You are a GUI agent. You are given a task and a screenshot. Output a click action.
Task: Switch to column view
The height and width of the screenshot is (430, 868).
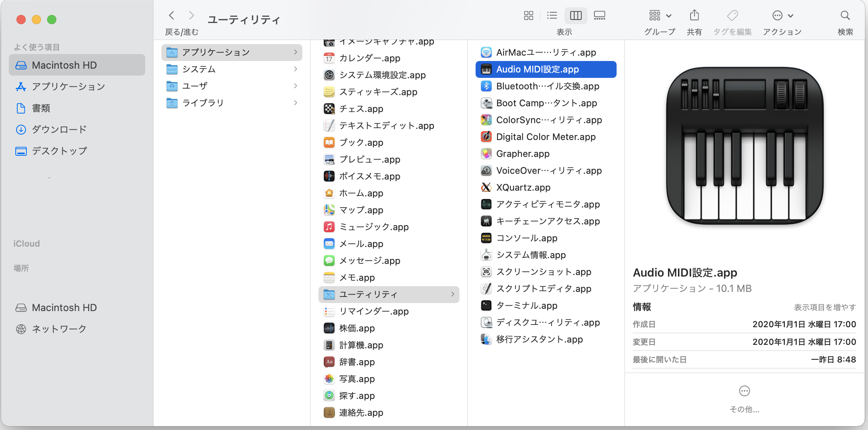[x=576, y=16]
